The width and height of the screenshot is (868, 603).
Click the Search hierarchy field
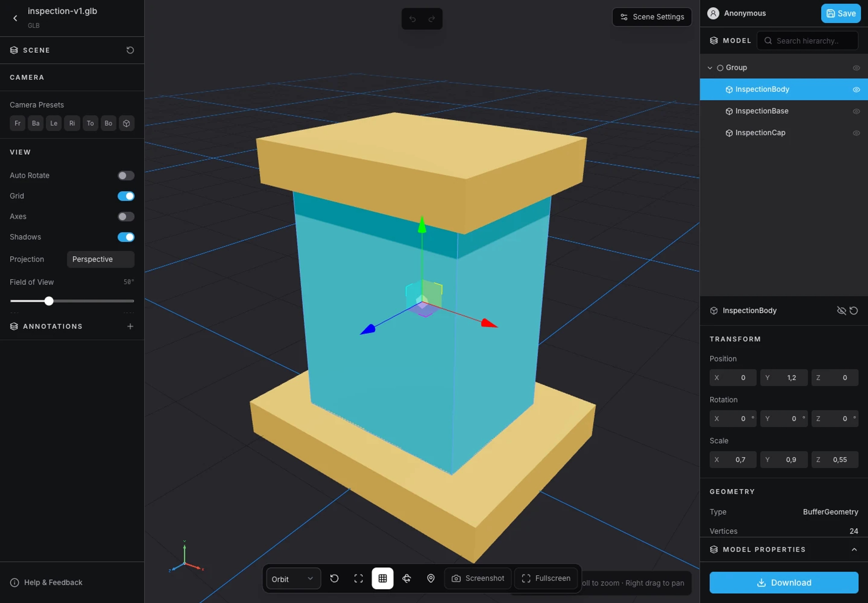click(807, 40)
